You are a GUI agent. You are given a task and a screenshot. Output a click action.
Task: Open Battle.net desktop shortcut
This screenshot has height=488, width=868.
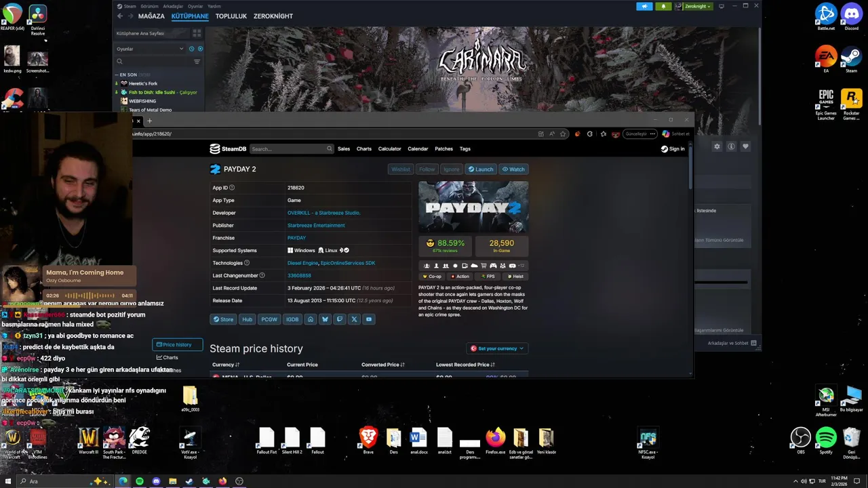point(826,16)
